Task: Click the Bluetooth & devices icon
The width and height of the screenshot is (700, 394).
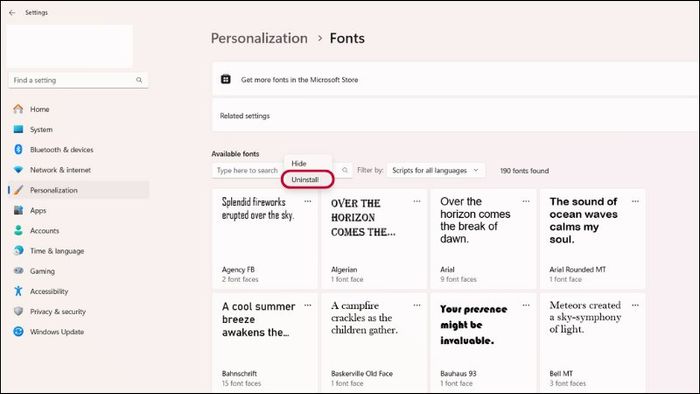Action: pyautogui.click(x=18, y=149)
